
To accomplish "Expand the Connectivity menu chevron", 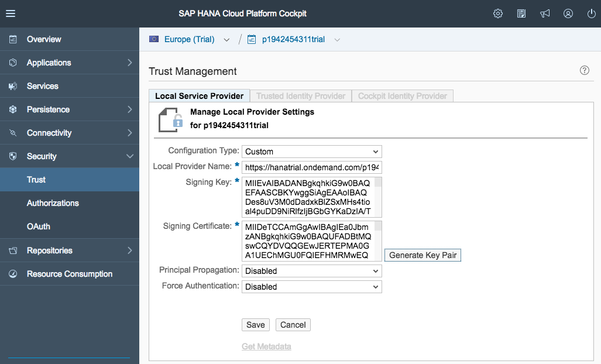I will [x=129, y=133].
